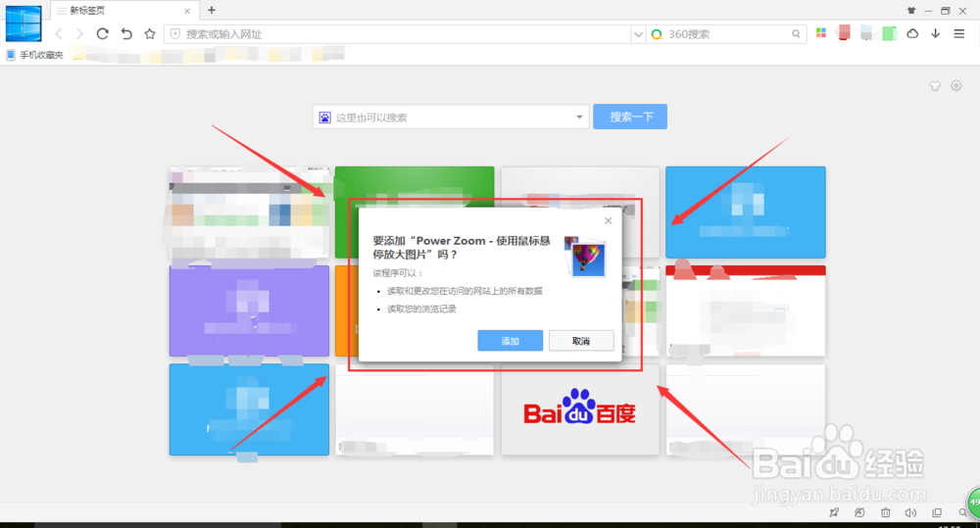Open the hamburger main menu

[958, 33]
